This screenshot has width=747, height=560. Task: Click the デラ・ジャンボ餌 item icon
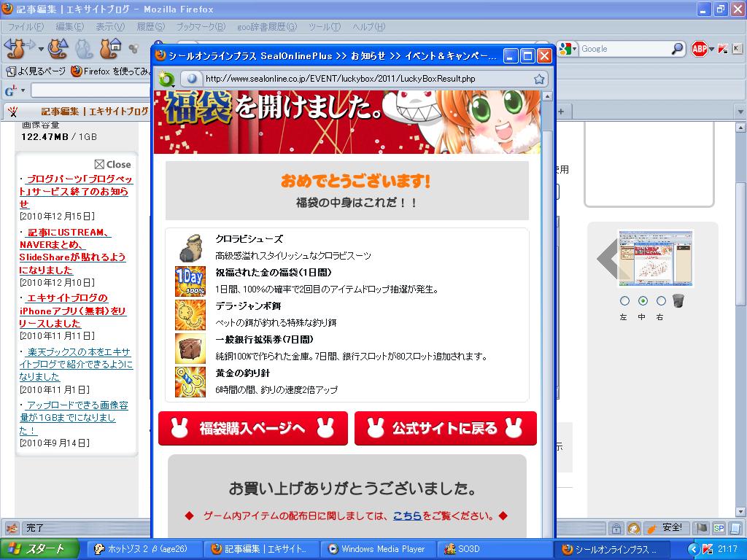(190, 315)
